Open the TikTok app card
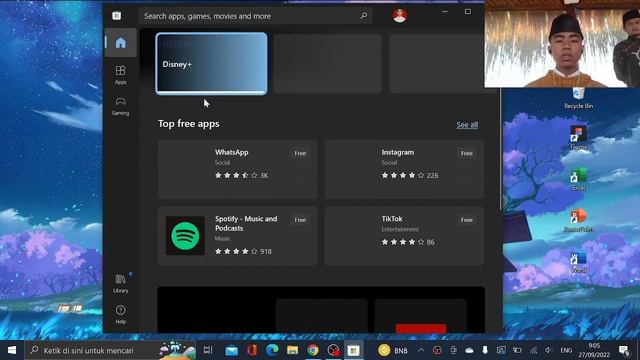The image size is (640, 360). pos(404,236)
